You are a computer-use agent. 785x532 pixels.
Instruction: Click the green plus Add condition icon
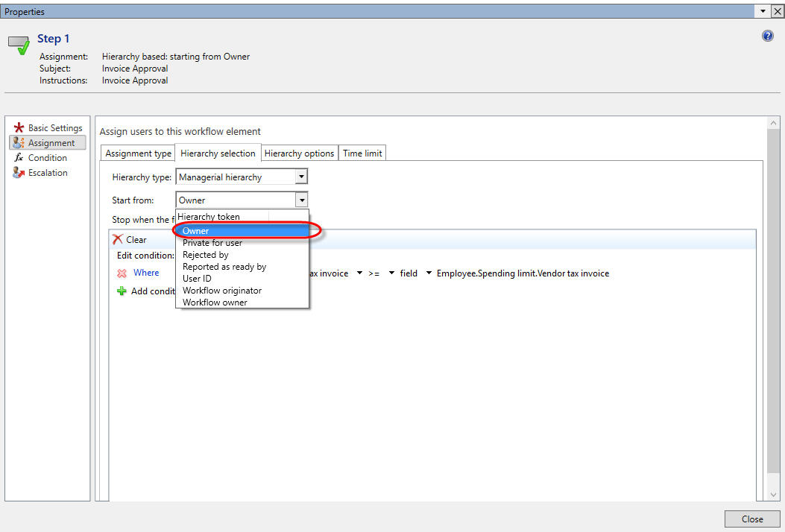click(120, 291)
